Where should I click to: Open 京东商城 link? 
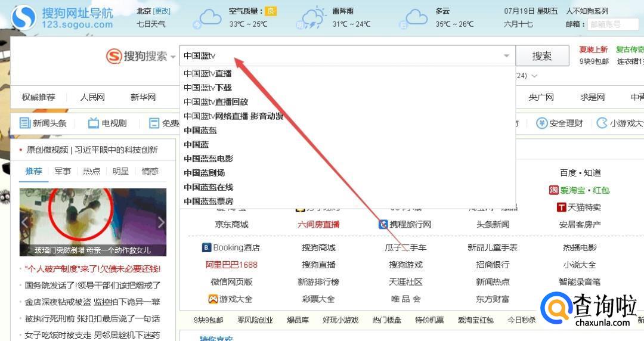(231, 224)
